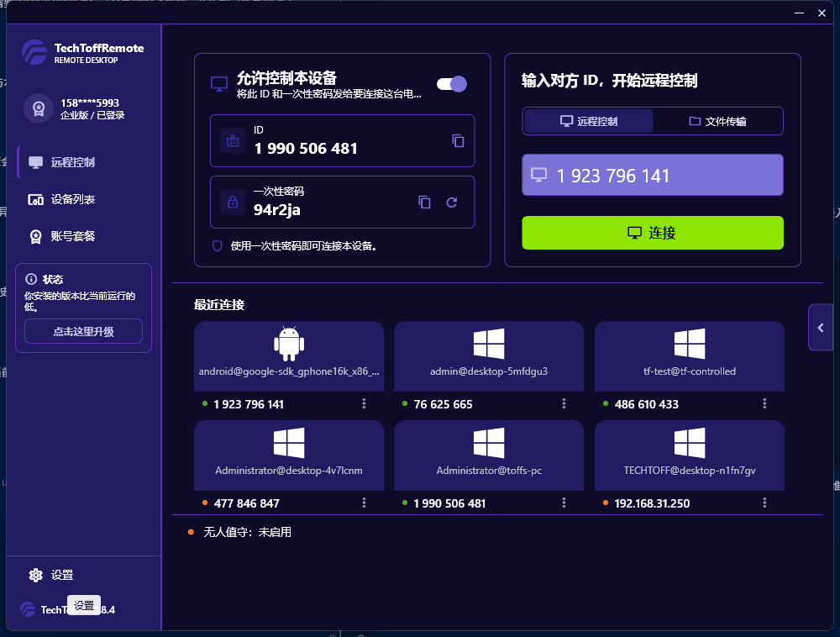Expand the right side panel arrow

pos(821,328)
